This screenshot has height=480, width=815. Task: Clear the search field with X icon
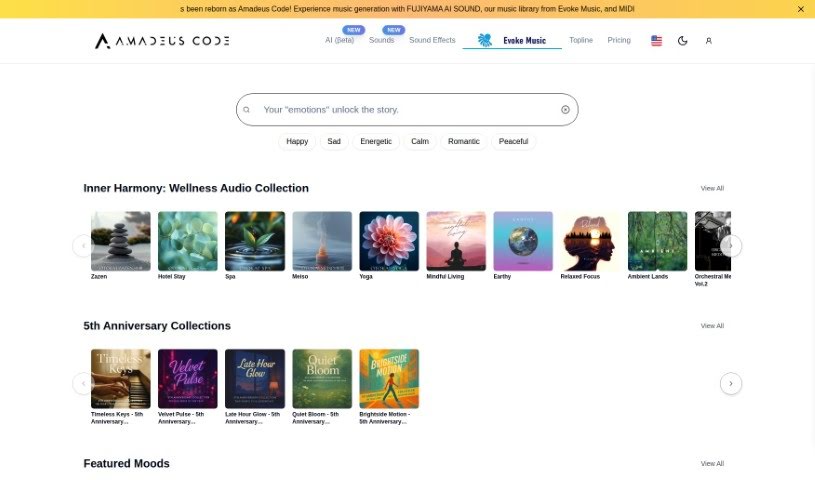(x=566, y=110)
